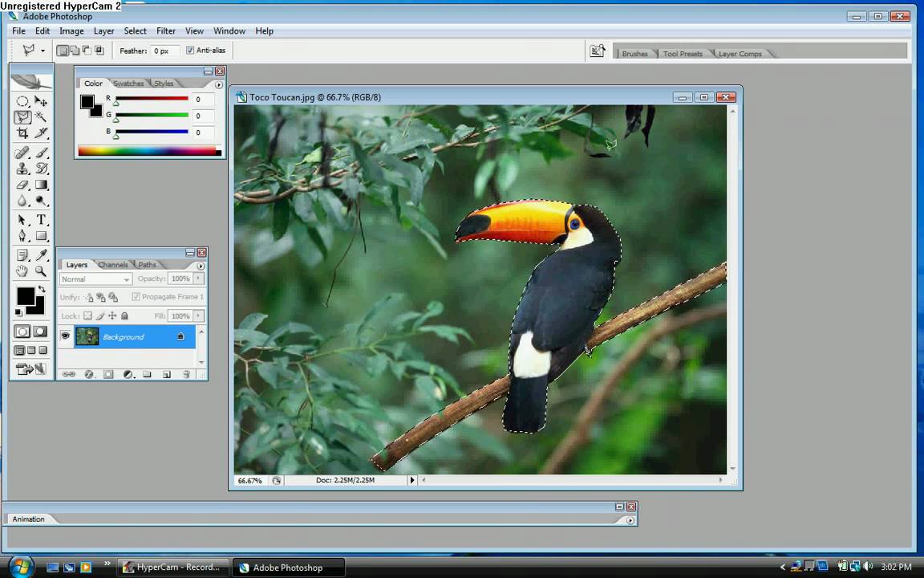Open the Brushes palette well tab

point(634,54)
